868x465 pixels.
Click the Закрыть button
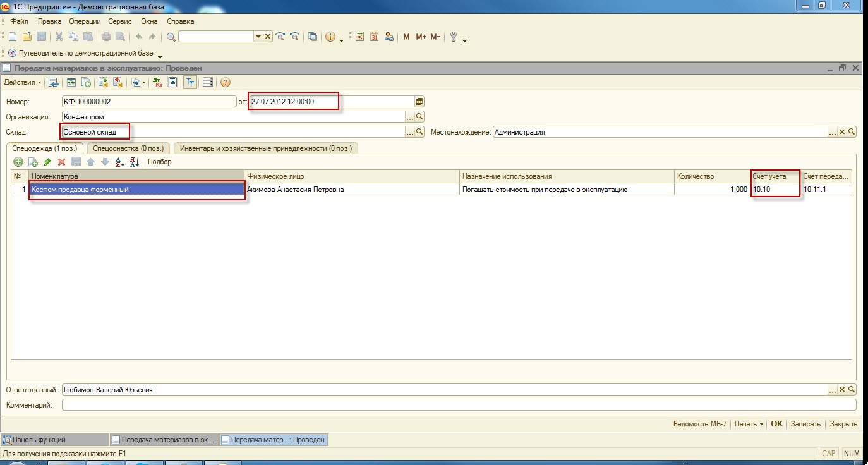(x=843, y=424)
